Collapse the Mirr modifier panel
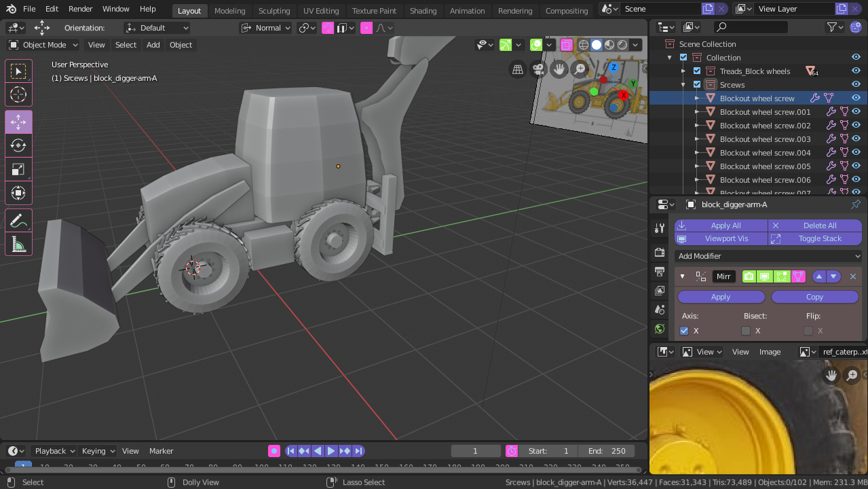This screenshot has width=868, height=489. click(683, 276)
